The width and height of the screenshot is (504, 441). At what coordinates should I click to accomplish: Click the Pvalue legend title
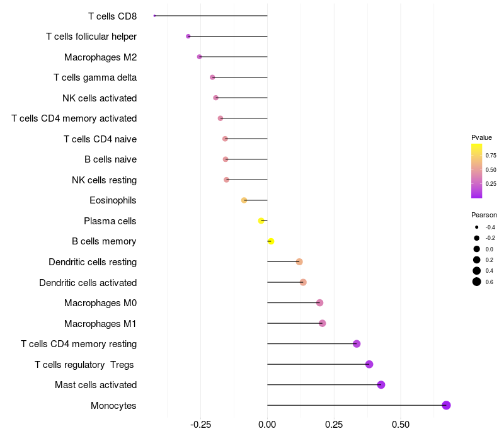[481, 137]
